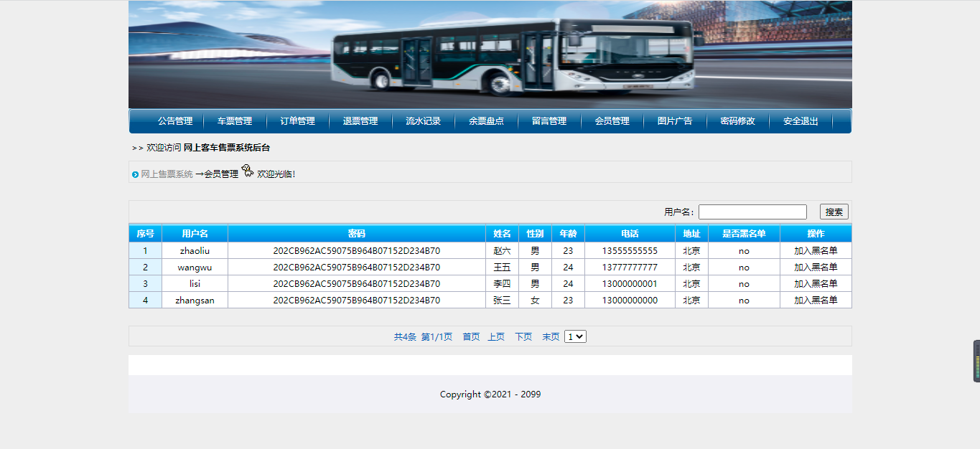The image size is (980, 449).
Task: Click the 搜索 button
Action: tap(834, 212)
